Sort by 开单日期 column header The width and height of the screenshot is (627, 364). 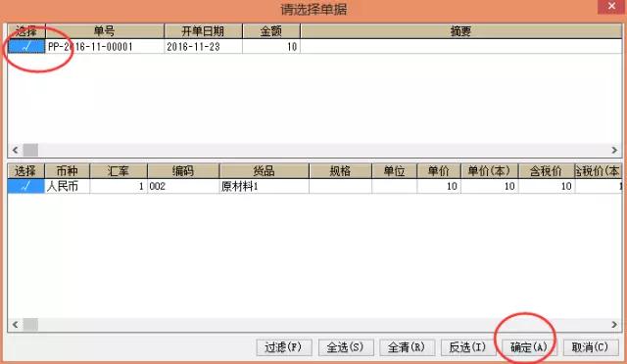point(203,31)
